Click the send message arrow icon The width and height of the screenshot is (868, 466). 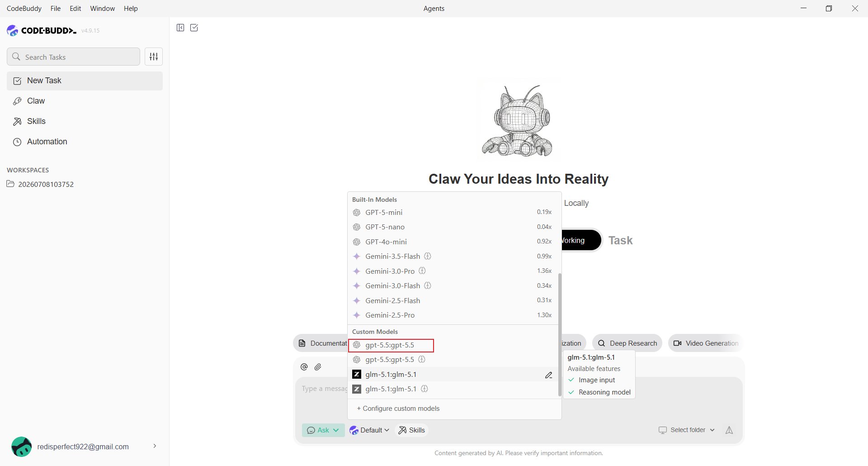click(729, 430)
